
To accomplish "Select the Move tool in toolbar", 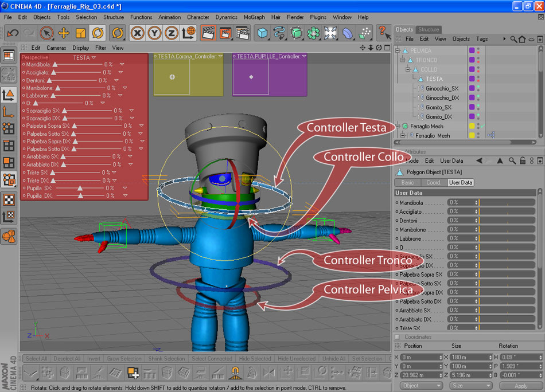I will pos(63,33).
